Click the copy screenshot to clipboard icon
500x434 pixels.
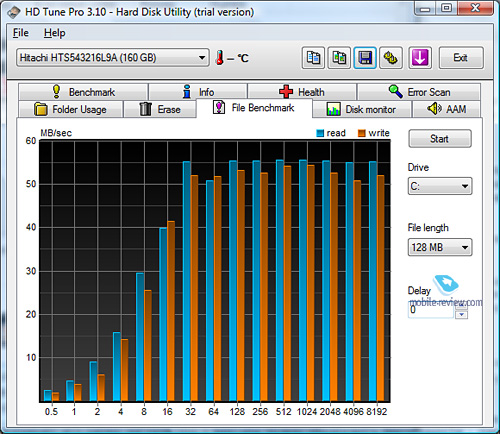(339, 58)
